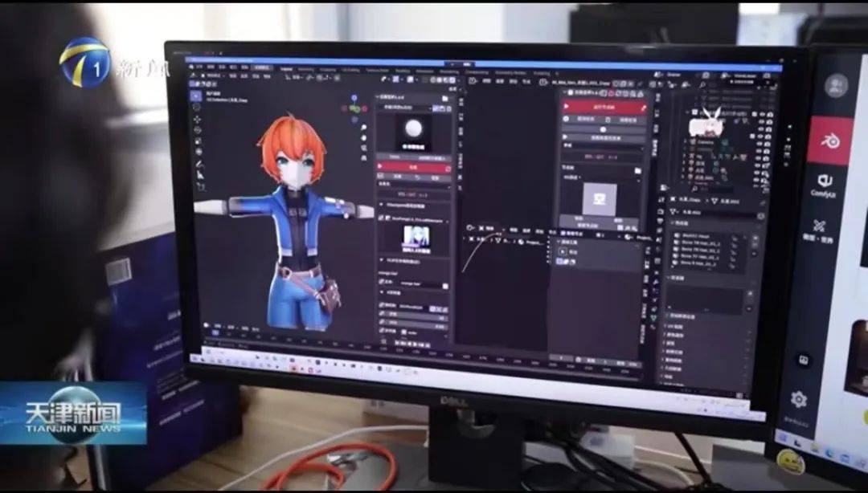
Task: Open the settings gear on the second monitor
Action: click(x=798, y=400)
